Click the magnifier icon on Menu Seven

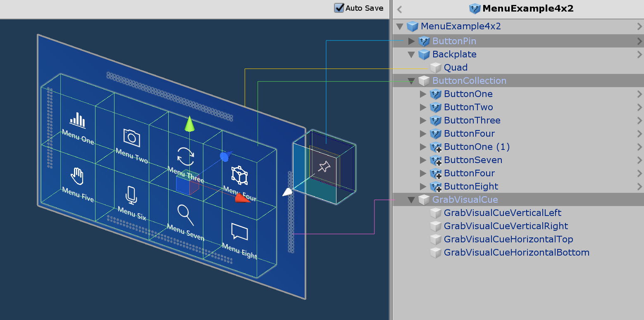(x=185, y=214)
